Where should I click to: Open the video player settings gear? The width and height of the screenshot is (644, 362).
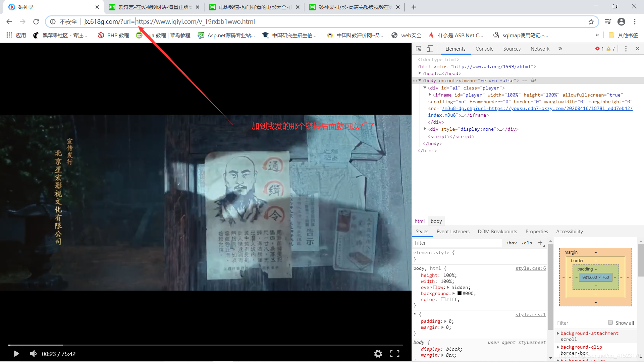click(x=378, y=354)
